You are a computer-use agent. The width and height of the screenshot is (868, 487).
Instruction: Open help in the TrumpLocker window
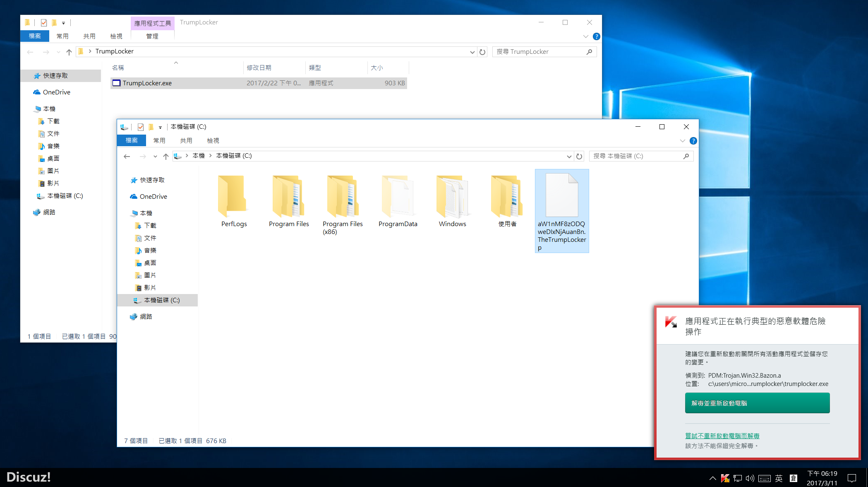596,36
